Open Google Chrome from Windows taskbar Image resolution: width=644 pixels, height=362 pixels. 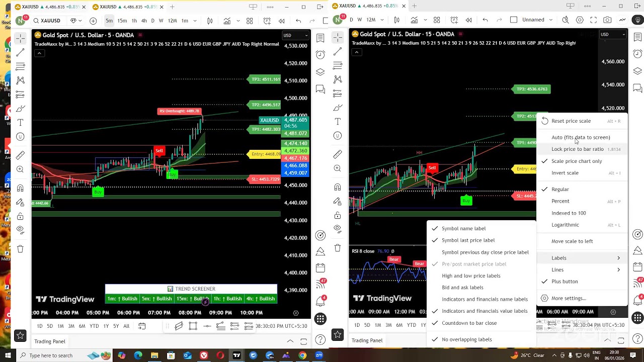[x=302, y=355]
